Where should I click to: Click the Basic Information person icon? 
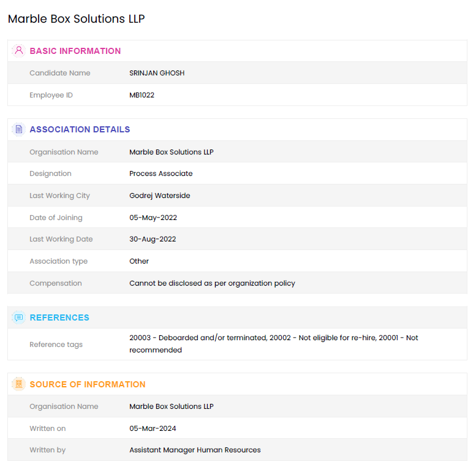click(19, 51)
